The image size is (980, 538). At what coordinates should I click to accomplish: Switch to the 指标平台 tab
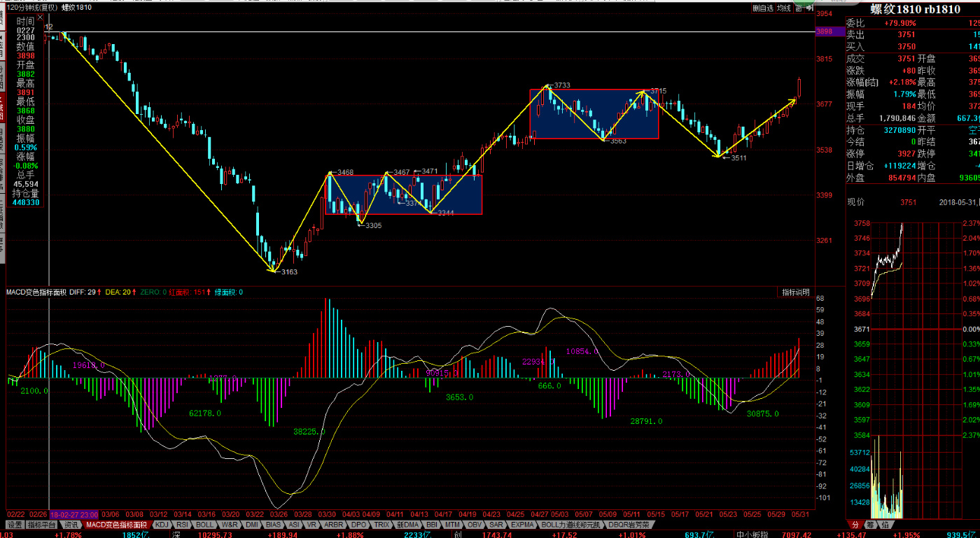click(x=41, y=524)
